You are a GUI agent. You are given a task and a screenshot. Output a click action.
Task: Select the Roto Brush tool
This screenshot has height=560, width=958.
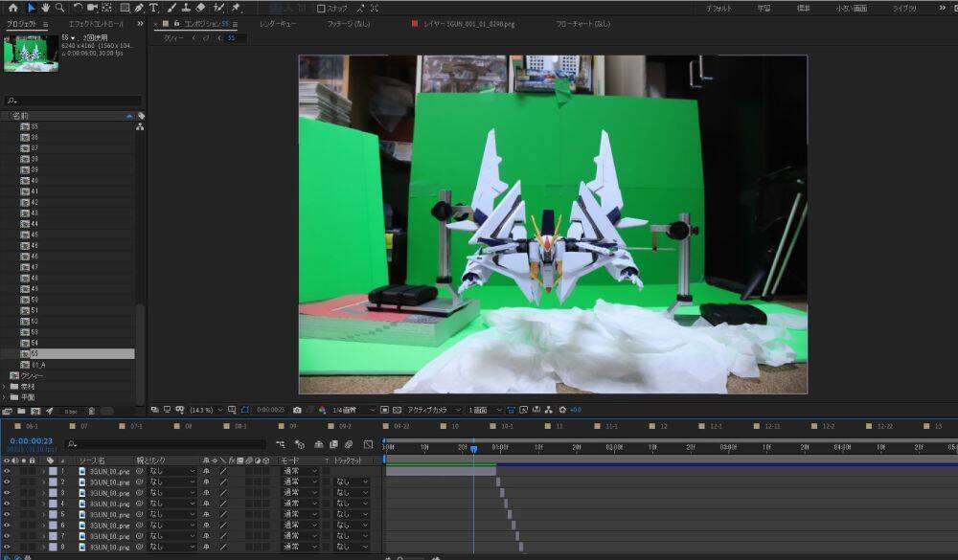coord(218,8)
